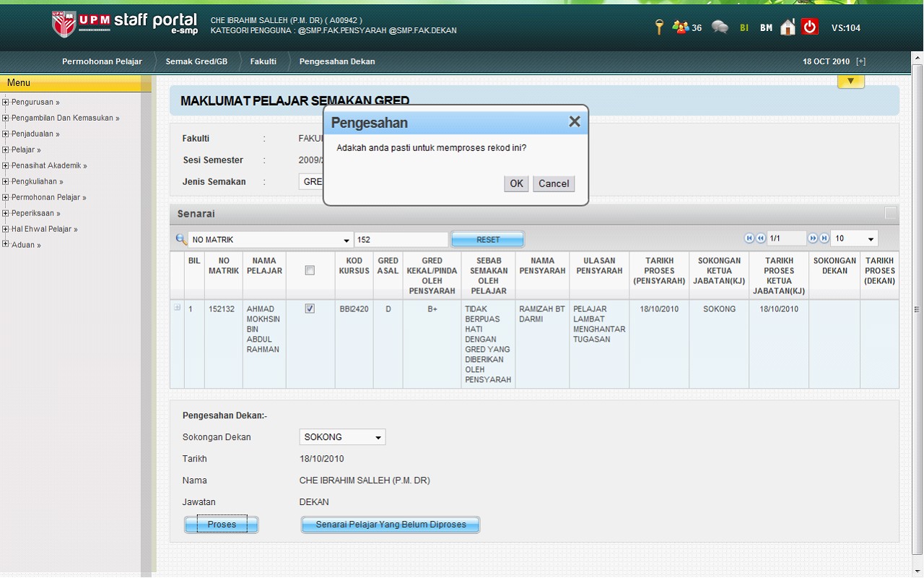Click Cancel in Pengesahan dialog
The width and height of the screenshot is (924, 578).
coord(554,184)
